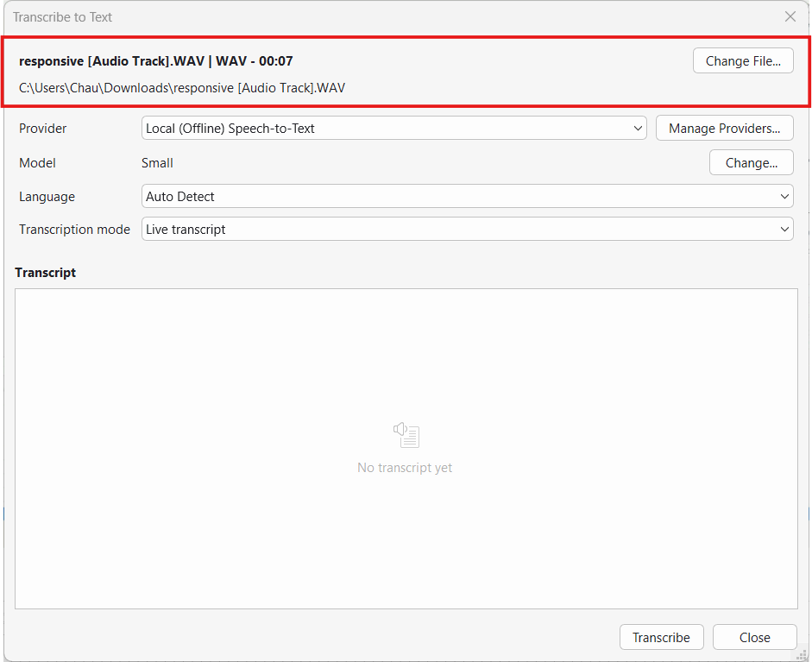
Task: Click the Provider label
Action: point(42,128)
